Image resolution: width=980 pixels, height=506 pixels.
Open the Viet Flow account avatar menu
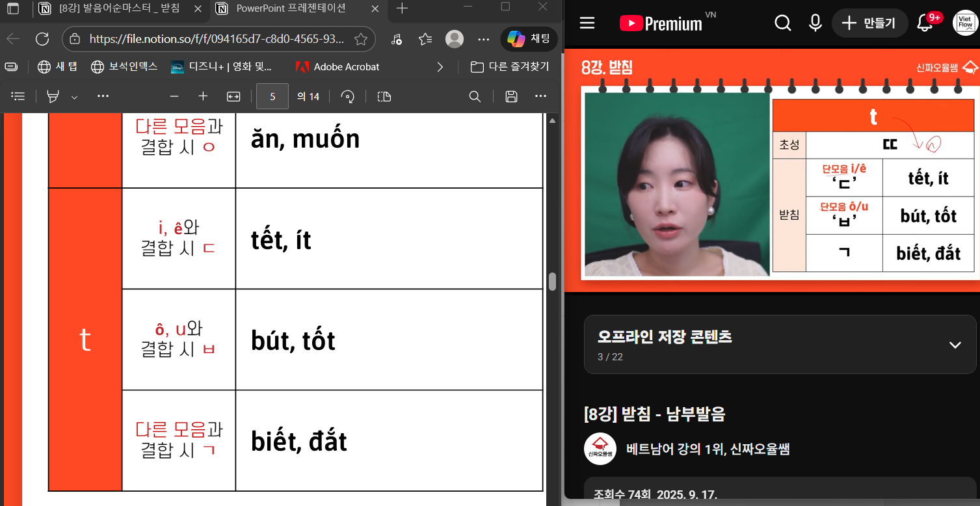point(965,23)
